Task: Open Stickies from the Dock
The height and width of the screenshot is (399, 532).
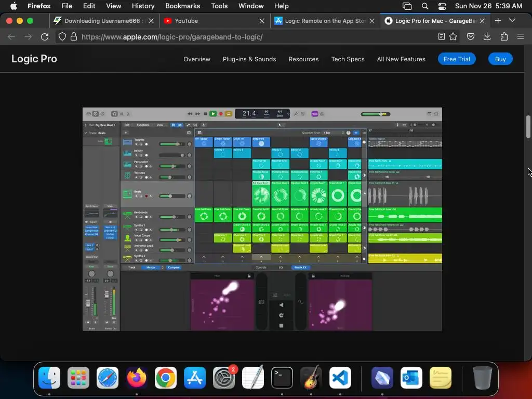Action: coord(441,378)
